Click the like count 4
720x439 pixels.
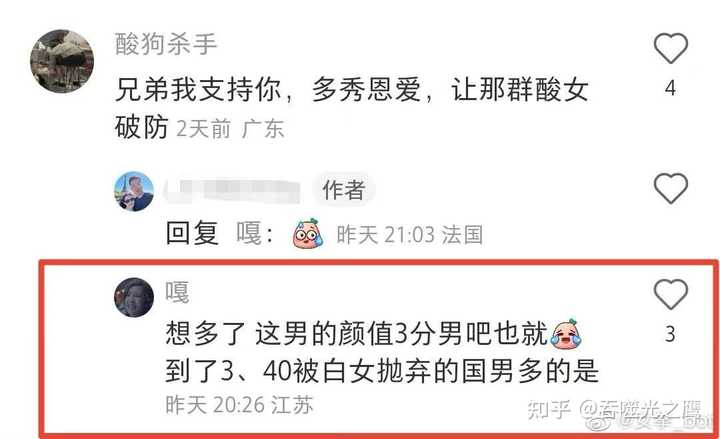pos(670,88)
